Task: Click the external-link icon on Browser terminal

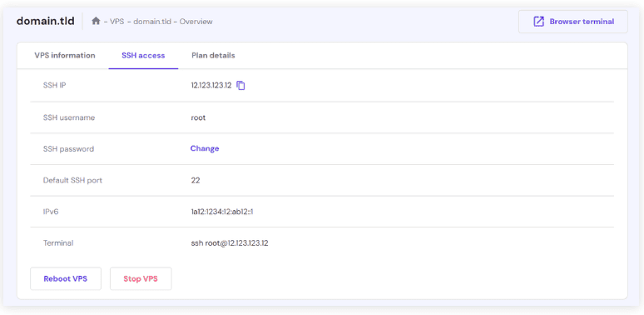Action: 538,22
